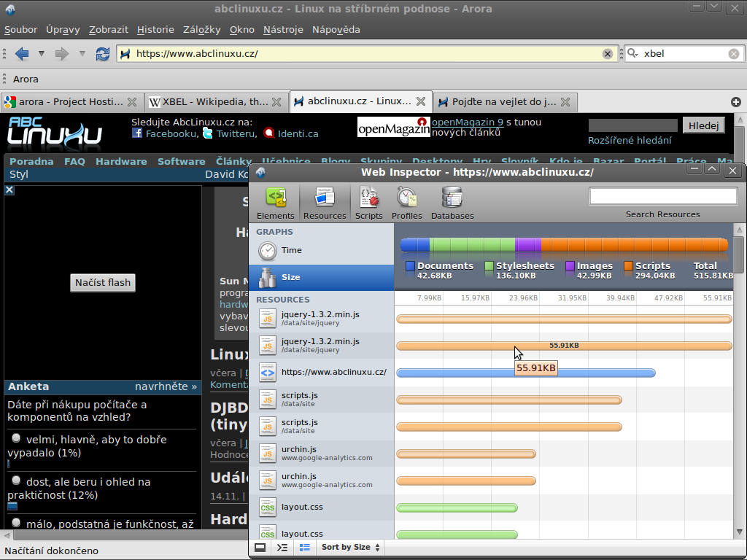747x560 pixels.
Task: Open a new tab with plus button
Action: coord(735,102)
